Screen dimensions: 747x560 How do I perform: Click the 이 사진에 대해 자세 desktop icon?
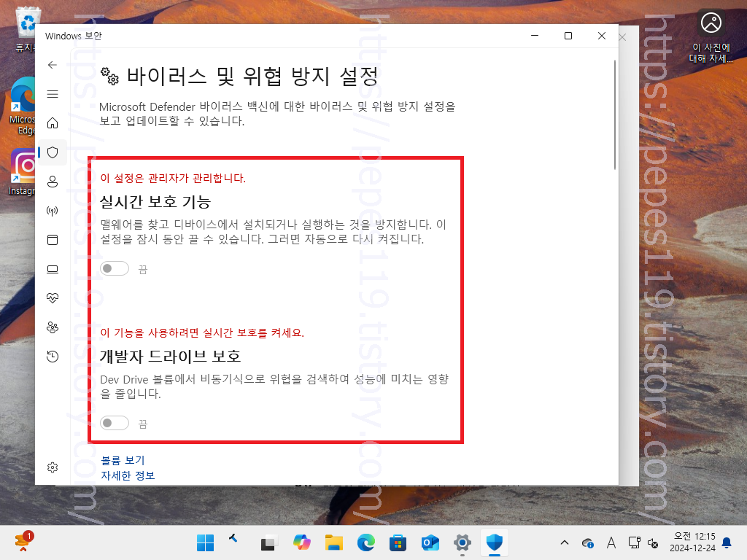click(x=711, y=36)
